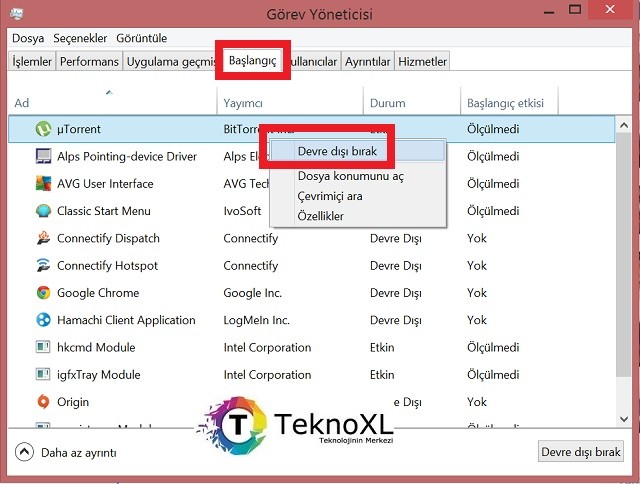
Task: Sort by the Başlangıç etkisi column header
Action: click(509, 100)
